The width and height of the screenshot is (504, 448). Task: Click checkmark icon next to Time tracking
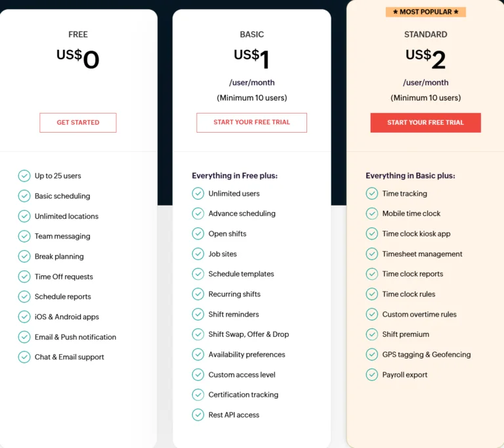click(372, 194)
